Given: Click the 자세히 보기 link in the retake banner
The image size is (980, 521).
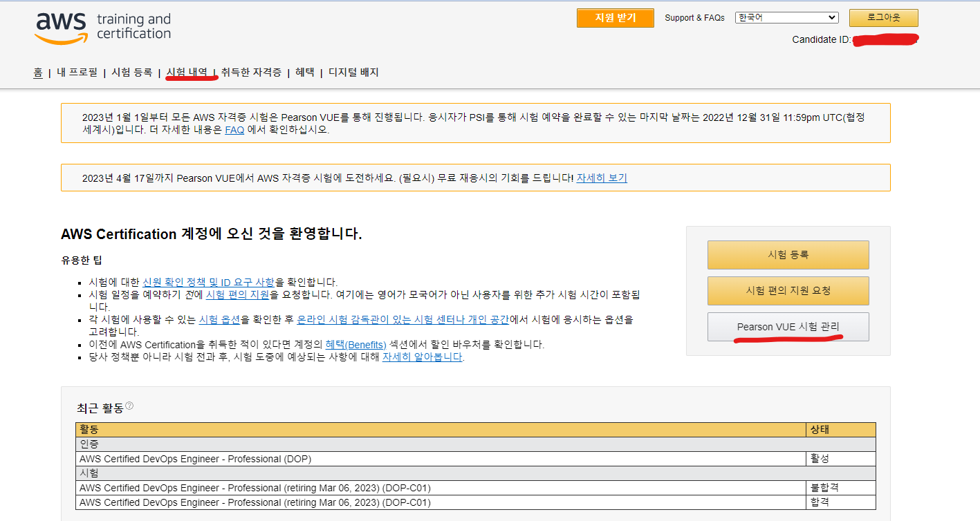Looking at the screenshot, I should (x=602, y=178).
